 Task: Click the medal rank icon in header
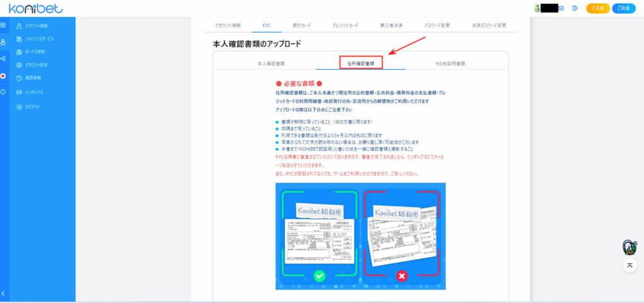point(537,8)
